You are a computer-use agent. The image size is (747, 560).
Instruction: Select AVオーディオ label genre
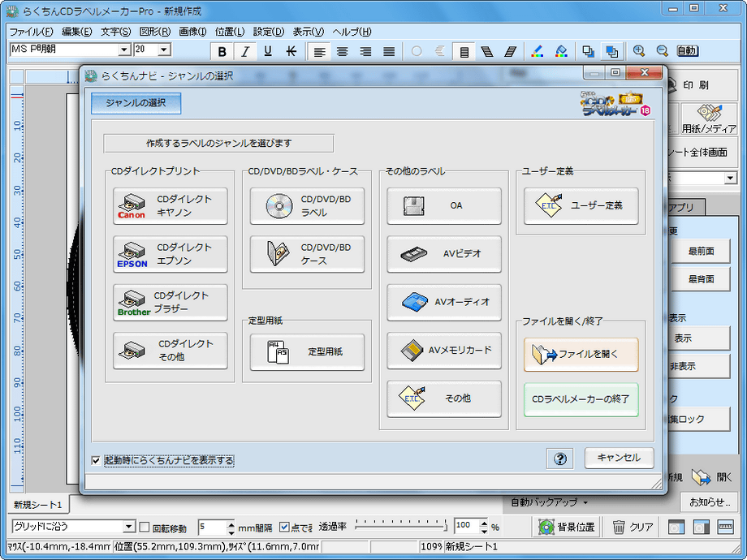(444, 303)
